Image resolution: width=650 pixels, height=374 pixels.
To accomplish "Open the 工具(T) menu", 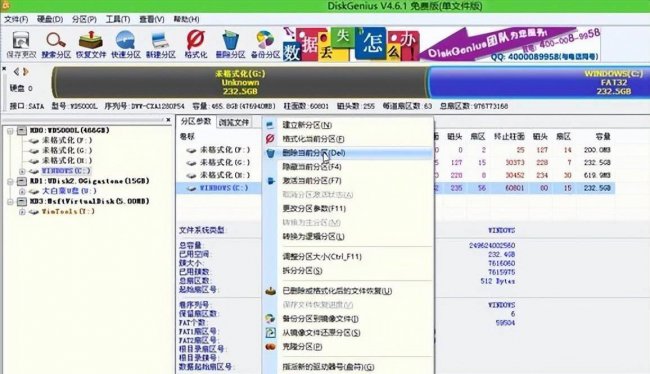I will (x=118, y=19).
